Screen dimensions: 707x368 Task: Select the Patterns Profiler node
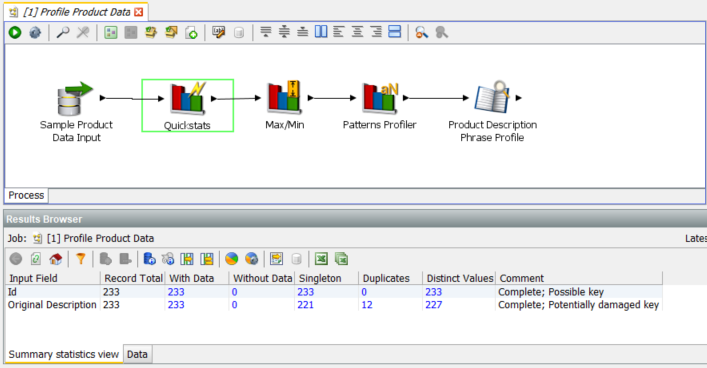pos(379,106)
